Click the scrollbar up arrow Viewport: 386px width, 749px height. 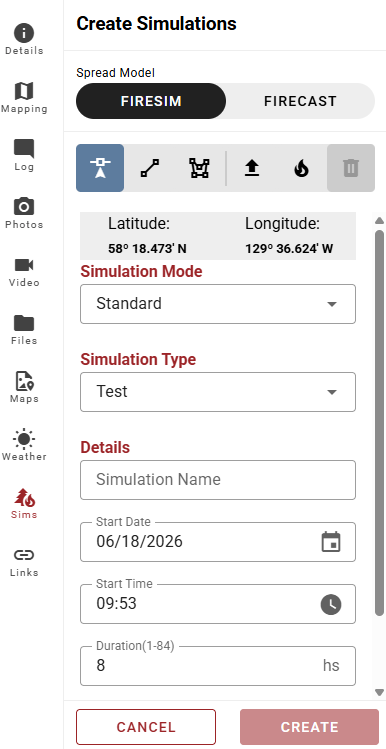[379, 220]
